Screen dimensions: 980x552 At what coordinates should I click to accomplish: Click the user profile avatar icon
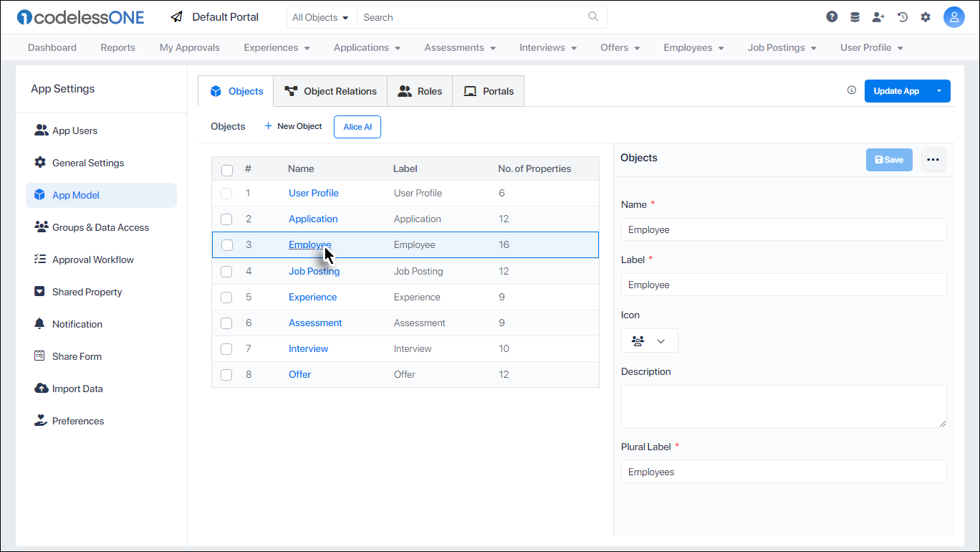point(954,16)
